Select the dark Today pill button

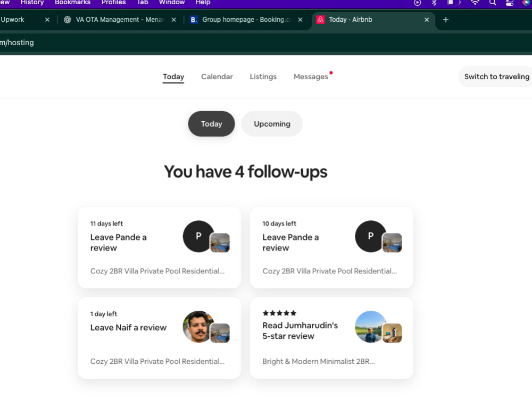click(x=211, y=124)
